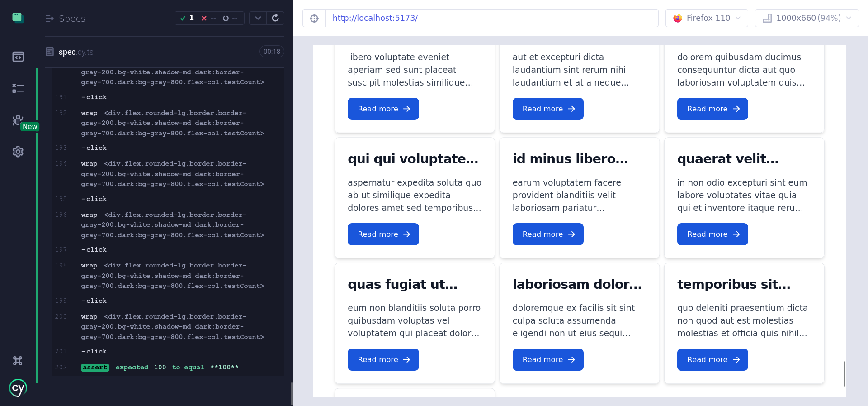Click the qui qui voluptate heading
The width and height of the screenshot is (868, 406).
click(413, 159)
